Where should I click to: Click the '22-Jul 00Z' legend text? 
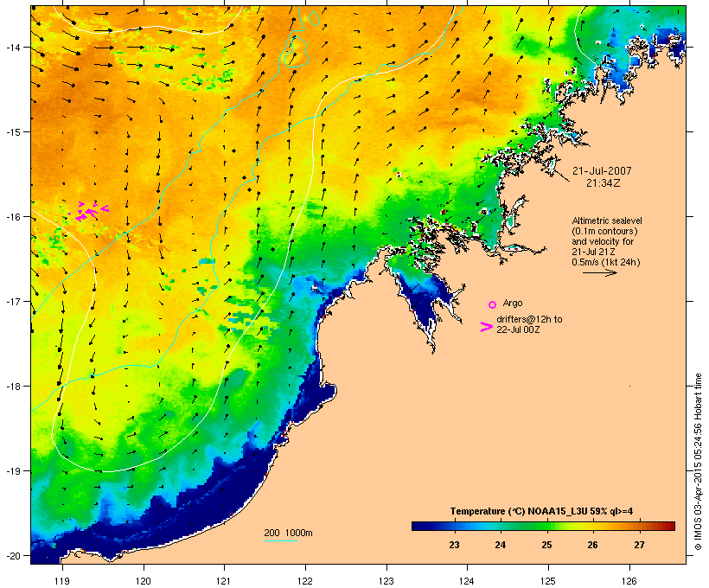[x=518, y=329]
